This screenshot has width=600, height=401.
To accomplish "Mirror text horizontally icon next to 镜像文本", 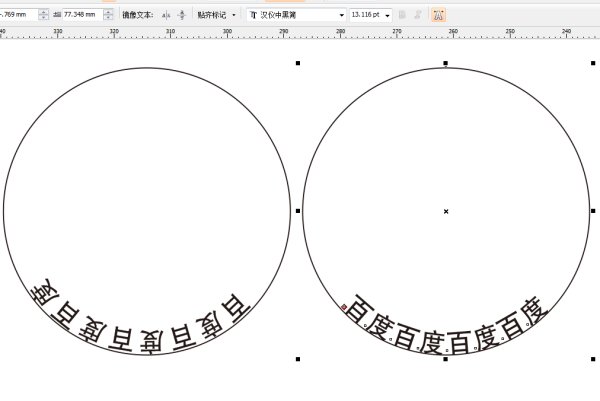I will coord(166,15).
